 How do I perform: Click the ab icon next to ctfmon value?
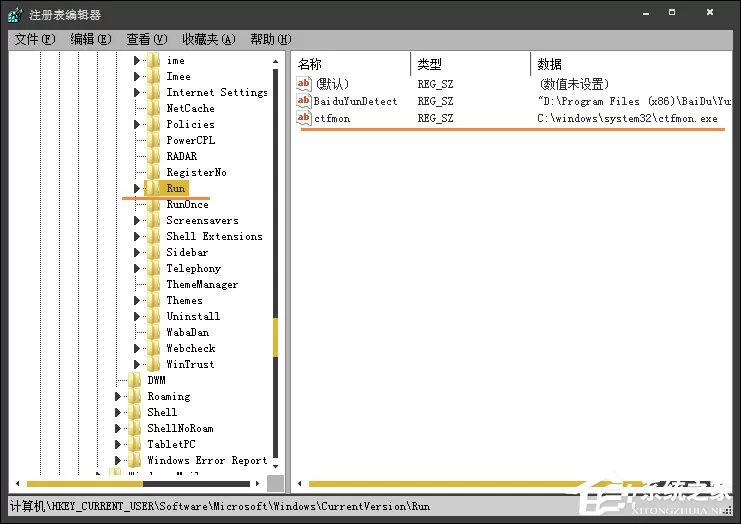coord(303,118)
